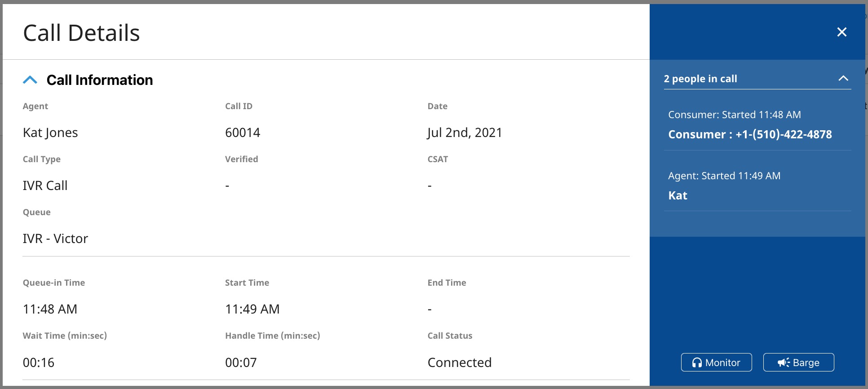The image size is (868, 389).
Task: Click the Call Details title
Action: pos(81,33)
